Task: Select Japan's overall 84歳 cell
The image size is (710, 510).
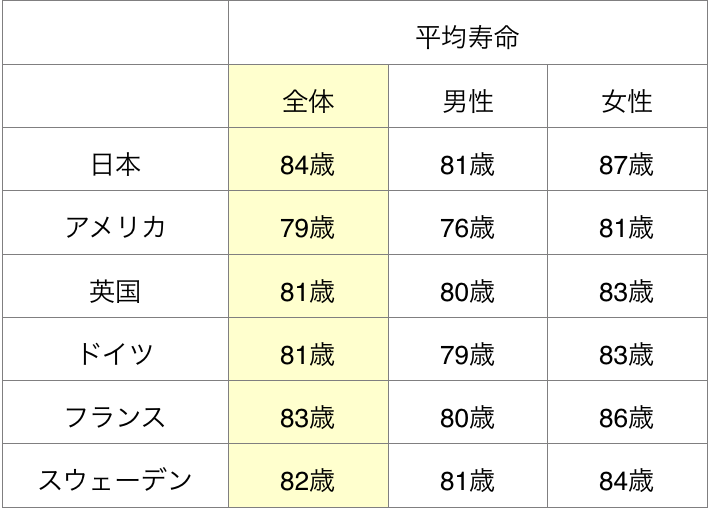Action: [308, 164]
